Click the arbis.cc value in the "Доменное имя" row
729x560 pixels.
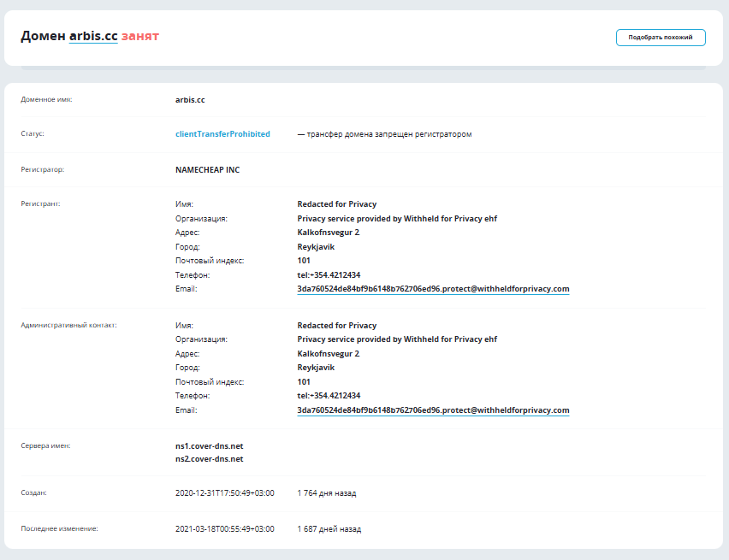190,100
